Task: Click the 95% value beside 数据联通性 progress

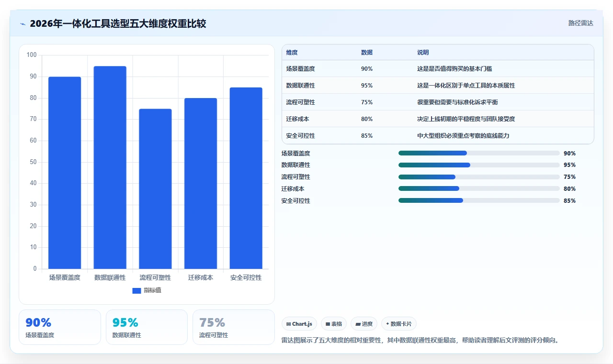Action: tap(569, 165)
